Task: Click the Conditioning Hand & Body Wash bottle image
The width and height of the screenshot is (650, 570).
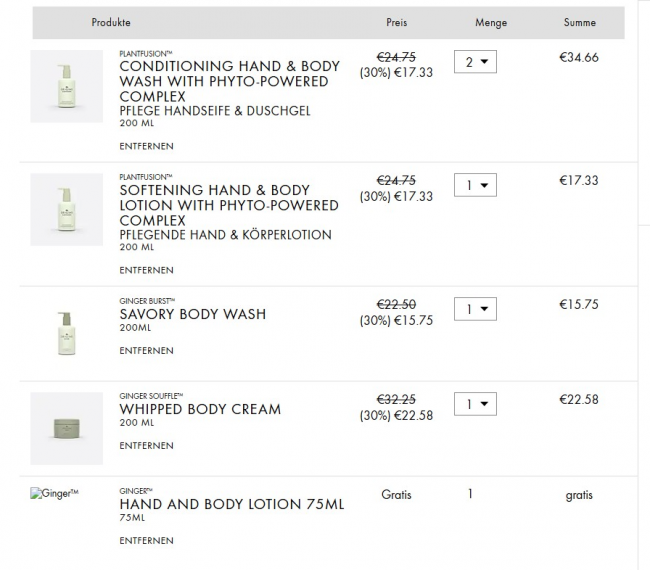Action: click(x=67, y=87)
